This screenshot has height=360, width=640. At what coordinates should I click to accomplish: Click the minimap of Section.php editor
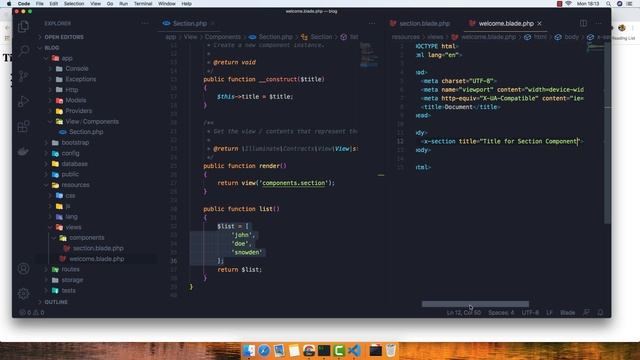tap(369, 54)
